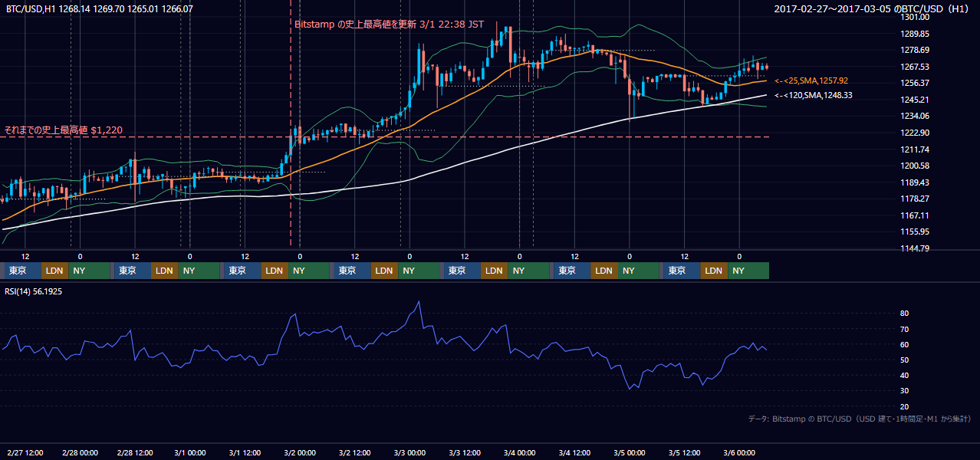
Task: Click RSI axis level 40
Action: pos(904,375)
